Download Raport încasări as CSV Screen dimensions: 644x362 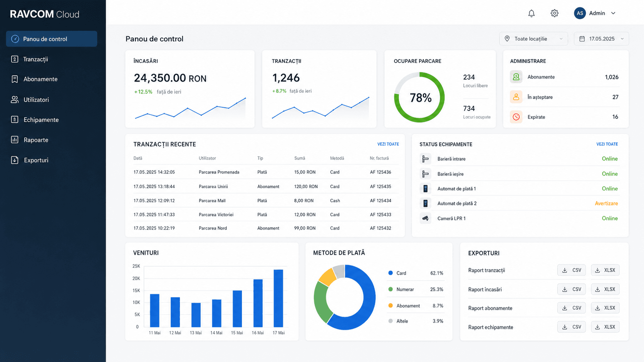tap(572, 289)
